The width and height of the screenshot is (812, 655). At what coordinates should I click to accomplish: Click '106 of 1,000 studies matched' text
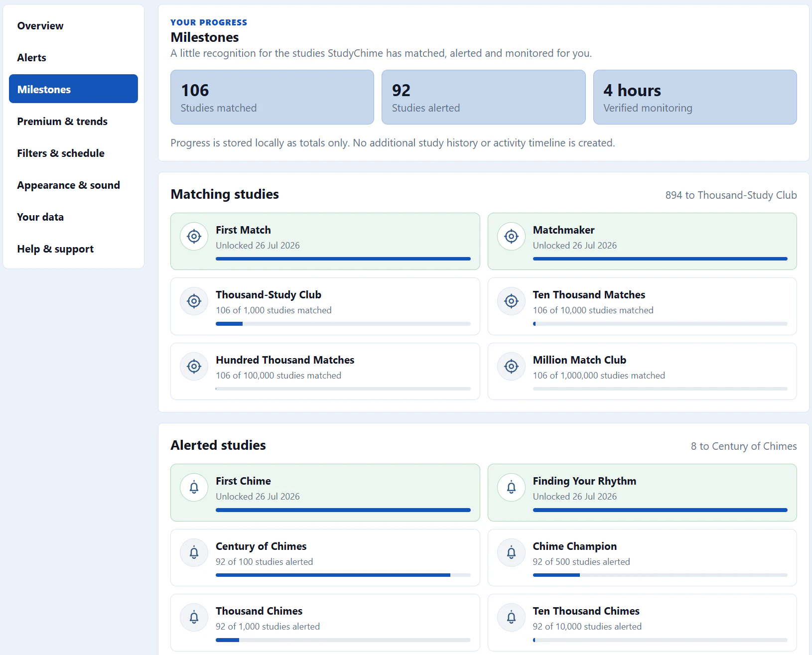(273, 310)
